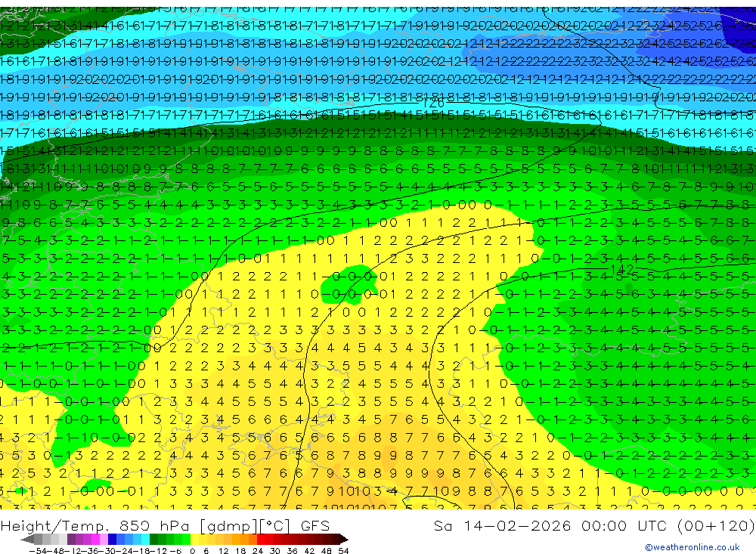Viewport: 756px width, 554px height.
Task: Select the dark brown right arrow of the color scale
Action: pyautogui.click(x=343, y=539)
